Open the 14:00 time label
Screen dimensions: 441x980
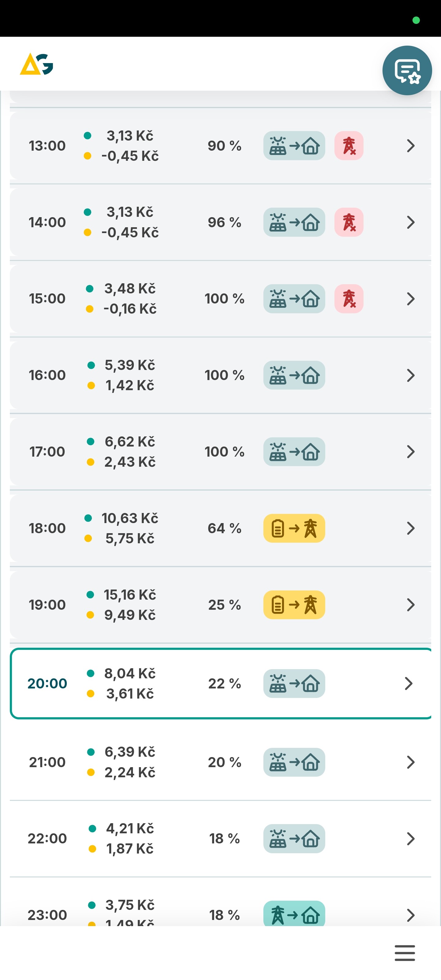pos(47,222)
